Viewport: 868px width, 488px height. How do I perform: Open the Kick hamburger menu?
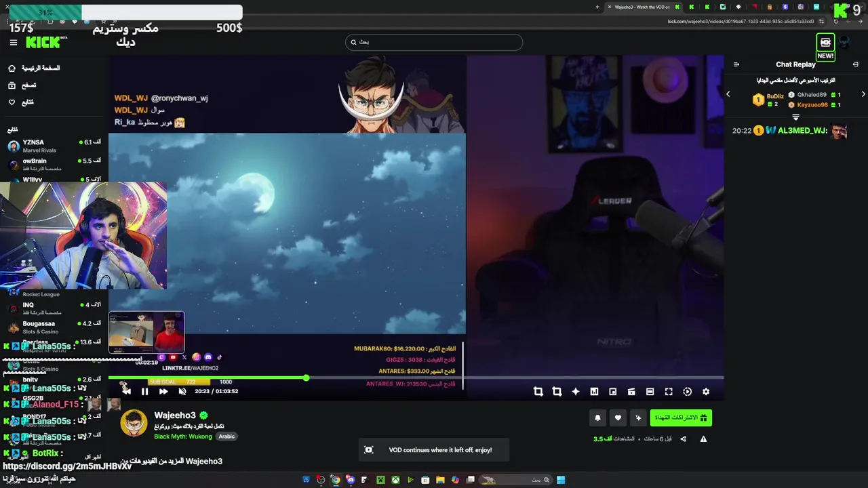tap(13, 42)
